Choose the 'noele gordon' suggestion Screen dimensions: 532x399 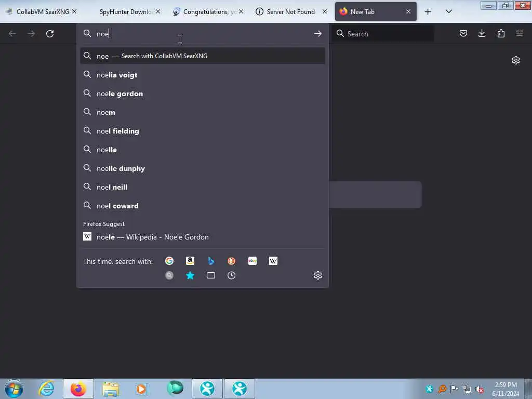point(203,94)
